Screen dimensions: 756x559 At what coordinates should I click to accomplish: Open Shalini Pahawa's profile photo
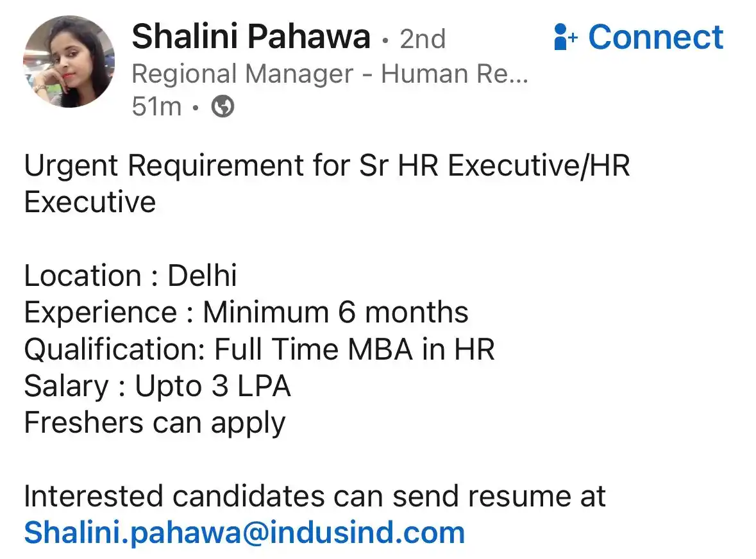(69, 61)
